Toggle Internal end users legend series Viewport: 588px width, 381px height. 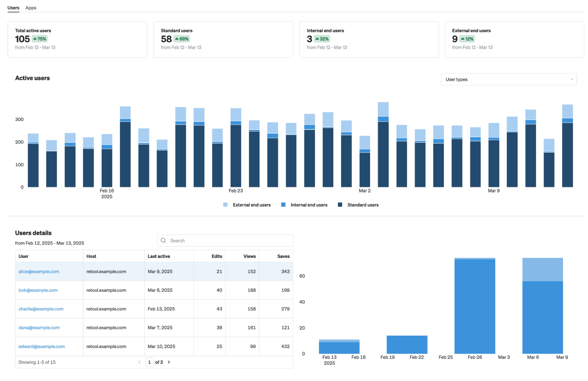(x=309, y=205)
